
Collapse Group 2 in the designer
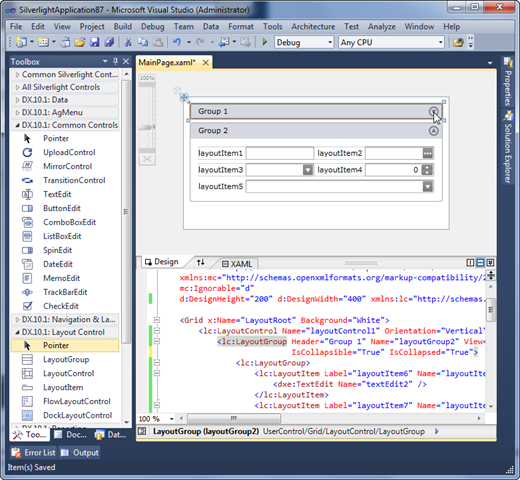point(433,131)
